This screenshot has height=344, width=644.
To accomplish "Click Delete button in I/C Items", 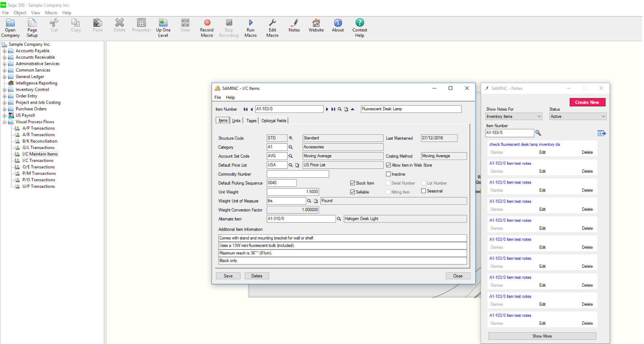I will click(x=257, y=276).
